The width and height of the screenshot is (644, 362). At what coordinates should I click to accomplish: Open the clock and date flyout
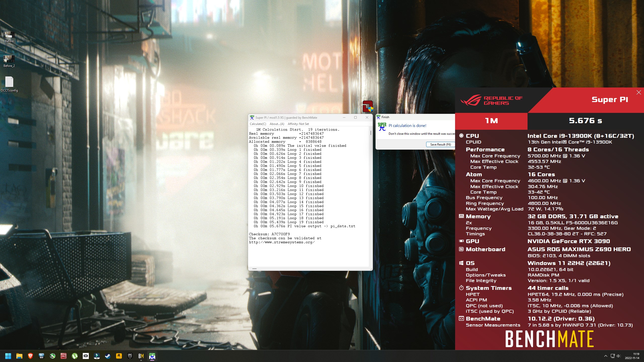tap(632, 356)
